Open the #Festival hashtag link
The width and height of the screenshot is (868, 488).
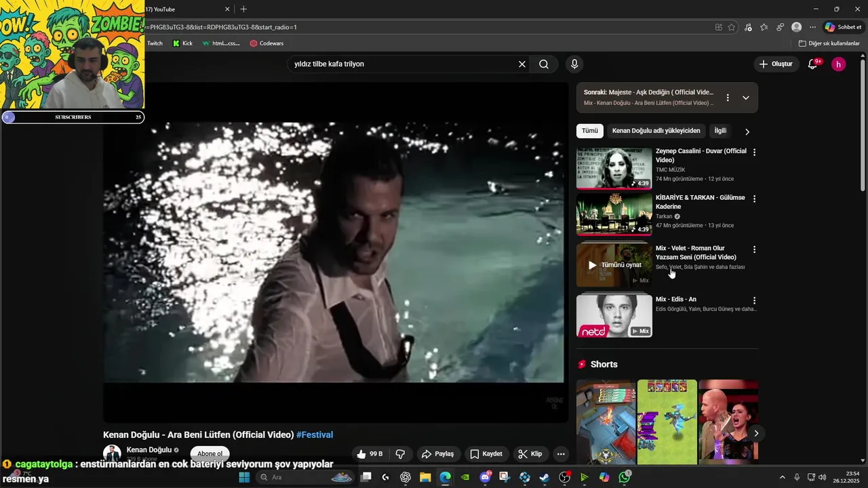(x=315, y=434)
